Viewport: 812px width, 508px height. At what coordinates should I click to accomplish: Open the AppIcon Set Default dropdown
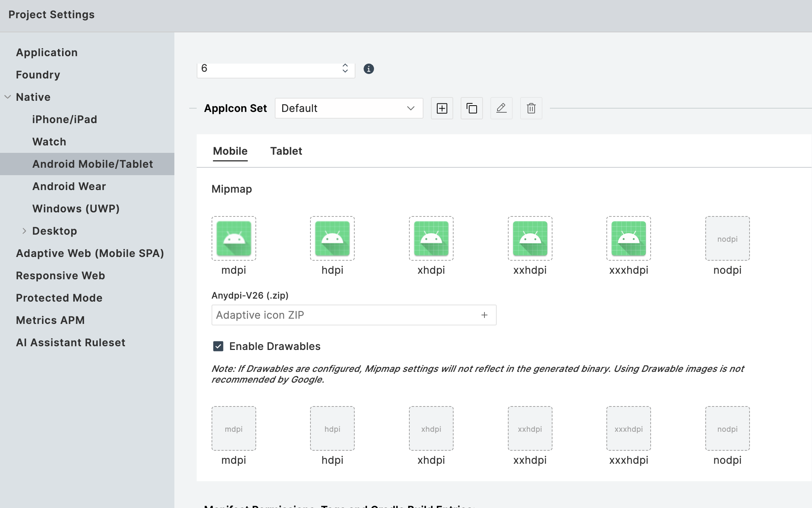pyautogui.click(x=349, y=108)
